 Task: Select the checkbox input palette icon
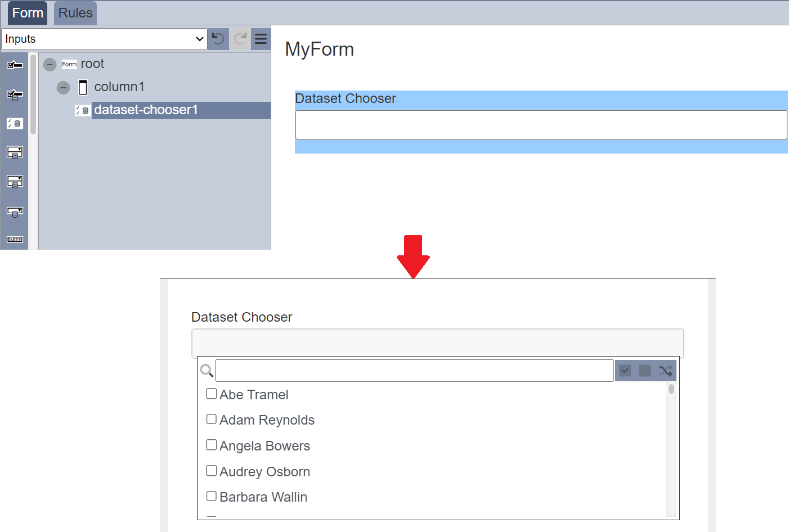pos(15,65)
